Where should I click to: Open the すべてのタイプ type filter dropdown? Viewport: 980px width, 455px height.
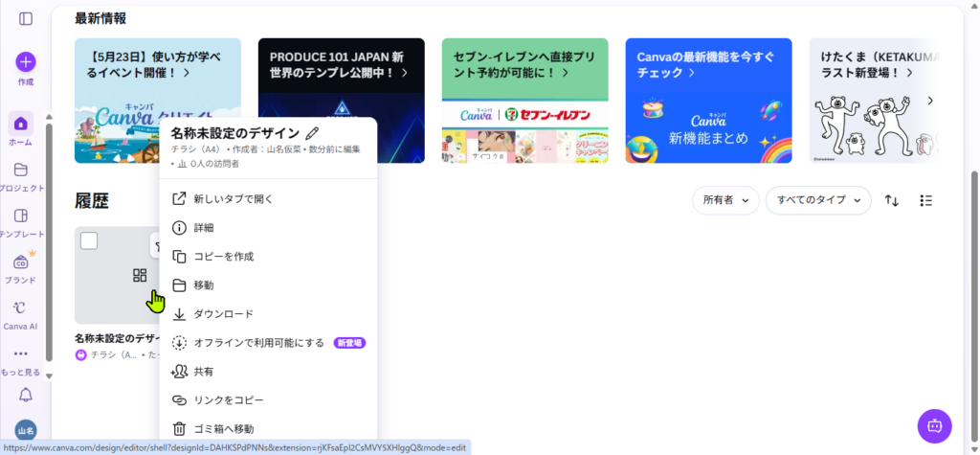click(x=818, y=200)
